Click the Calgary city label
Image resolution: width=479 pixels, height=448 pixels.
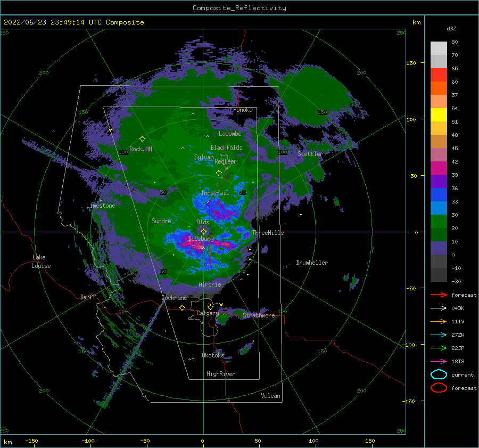click(208, 313)
